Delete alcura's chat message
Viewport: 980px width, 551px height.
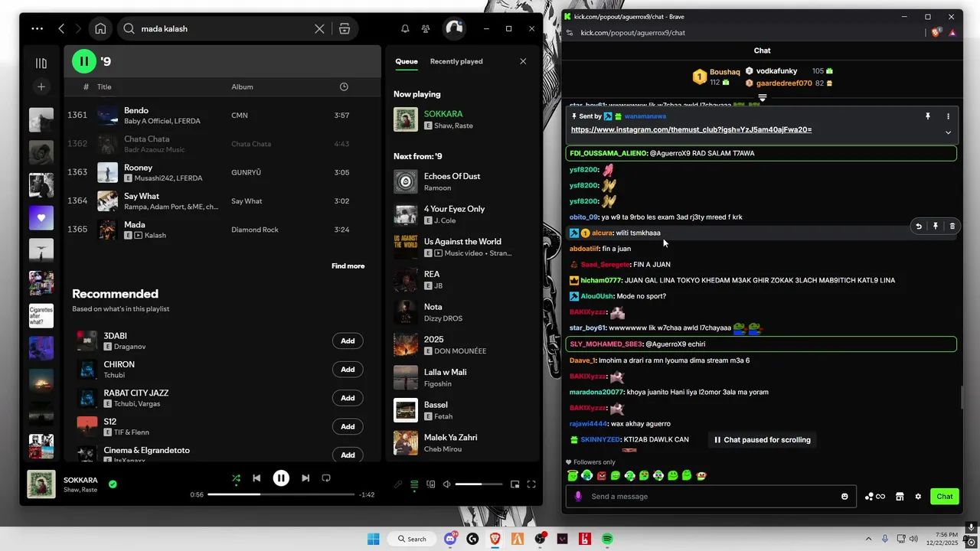[x=952, y=227]
